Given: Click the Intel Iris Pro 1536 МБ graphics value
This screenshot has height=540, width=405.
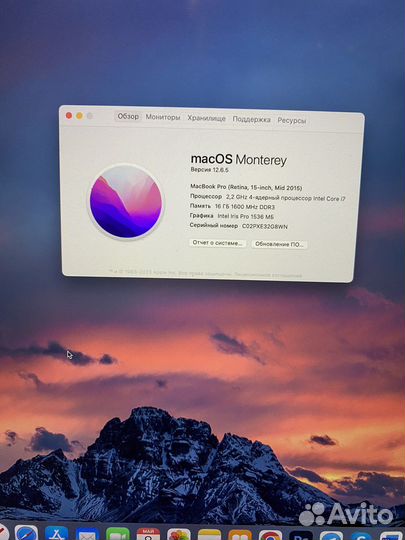Looking at the screenshot, I should tap(246, 216).
